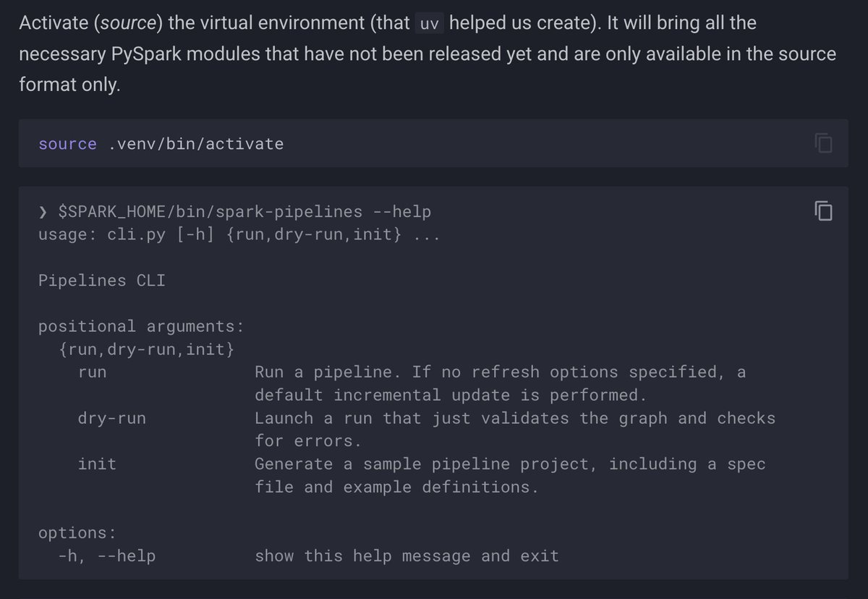Click the 'usage: cli.py [-h] {run,dry-run,init} ...' line
Screen dimensions: 868x599
click(x=239, y=235)
